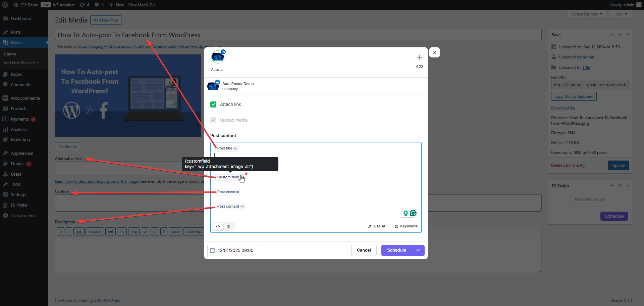
Task: Click the Delete permanently link
Action: click(568, 165)
